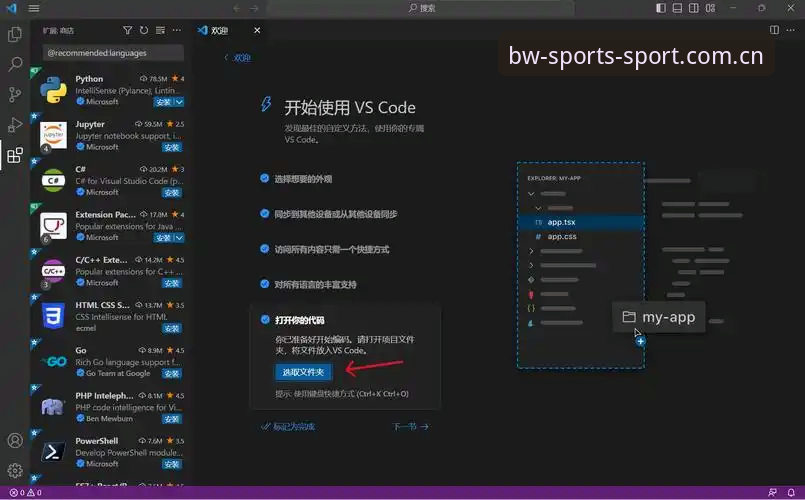Toggle the '打开你的代码' step checkmark

(265, 320)
